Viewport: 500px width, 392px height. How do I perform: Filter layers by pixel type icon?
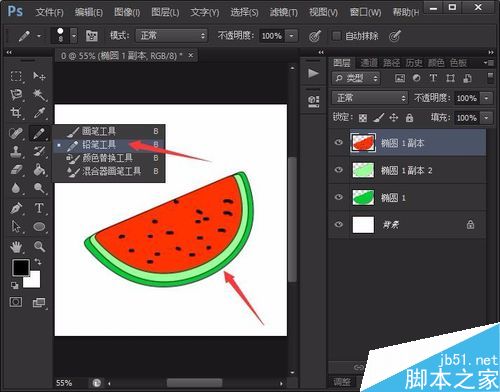tap(400, 78)
